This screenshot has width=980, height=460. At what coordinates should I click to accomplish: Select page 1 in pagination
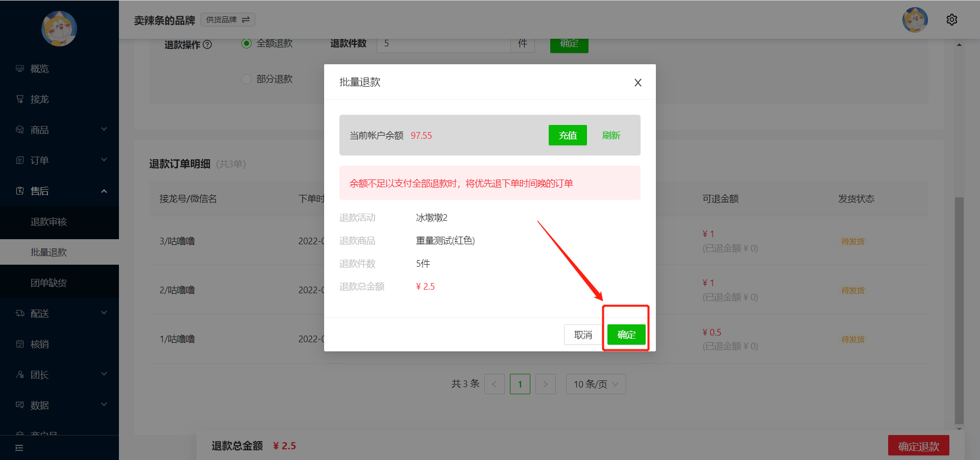tap(520, 384)
